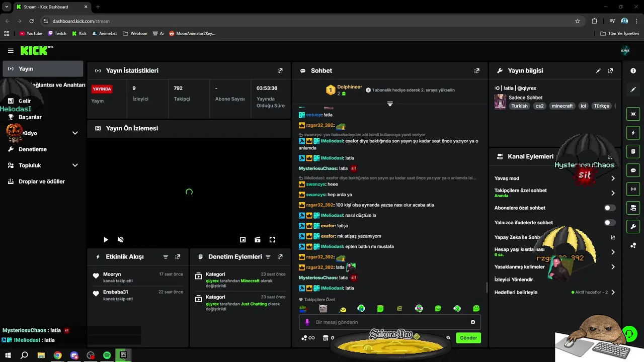This screenshot has width=644, height=362.
Task: Toggle Abonelere özel sohbet switch
Action: click(609, 208)
